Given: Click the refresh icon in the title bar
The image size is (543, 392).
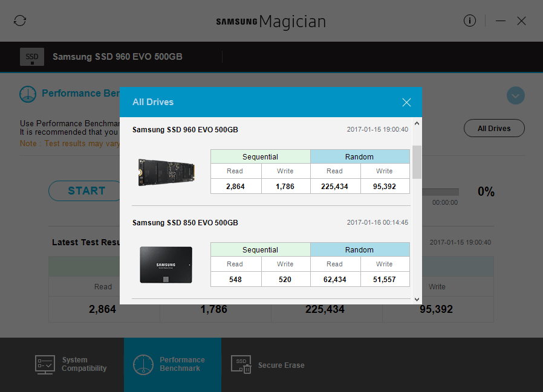Looking at the screenshot, I should [x=20, y=21].
